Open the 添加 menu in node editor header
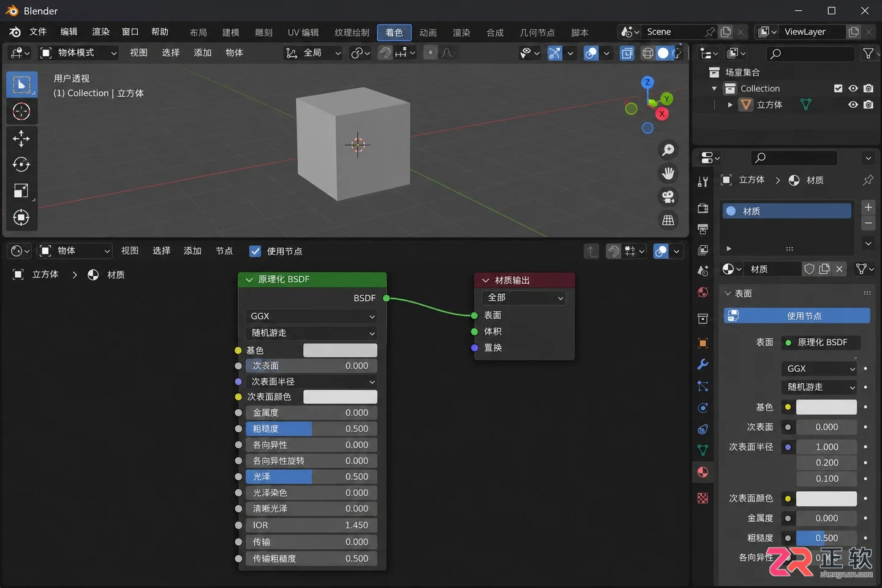This screenshot has height=588, width=882. (x=192, y=251)
